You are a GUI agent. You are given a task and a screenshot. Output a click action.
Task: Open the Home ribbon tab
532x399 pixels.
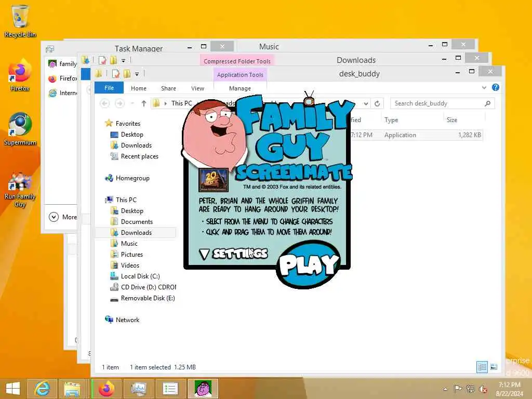point(138,88)
